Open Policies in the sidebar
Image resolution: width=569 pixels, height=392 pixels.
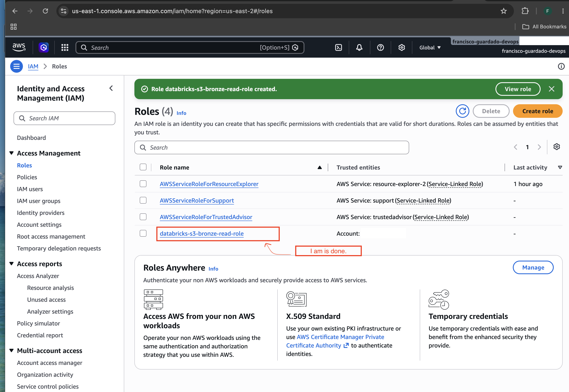(x=27, y=177)
